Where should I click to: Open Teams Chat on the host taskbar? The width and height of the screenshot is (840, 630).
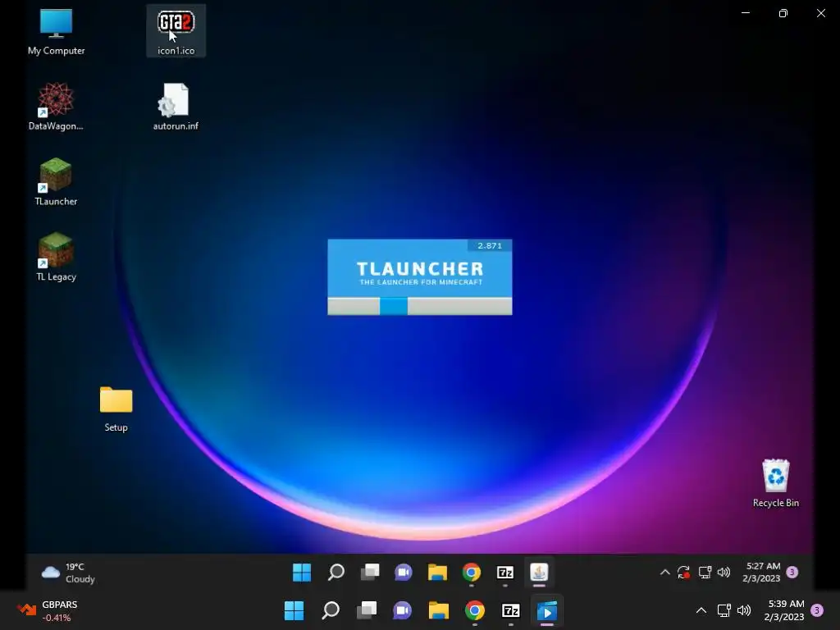402,610
